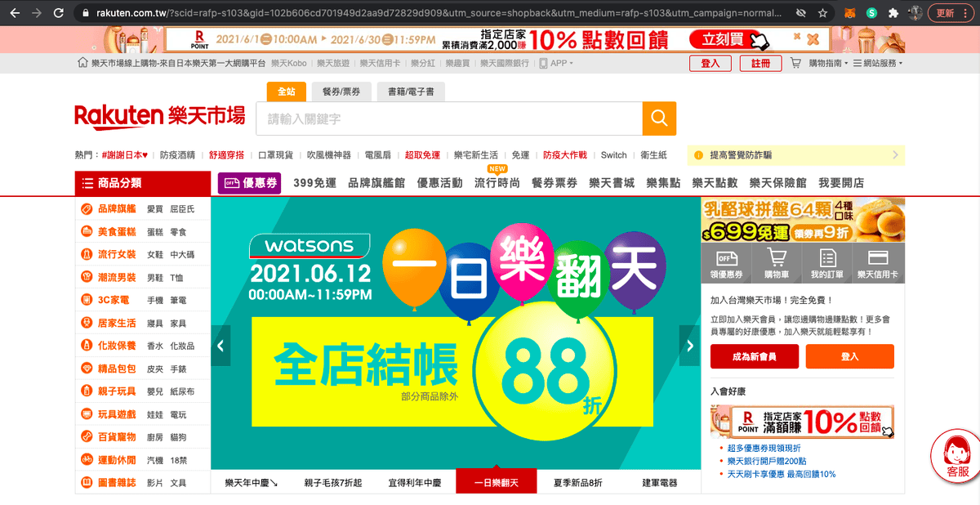This screenshot has height=505, width=980.
Task: Click the orange search magnifier button
Action: (x=659, y=118)
